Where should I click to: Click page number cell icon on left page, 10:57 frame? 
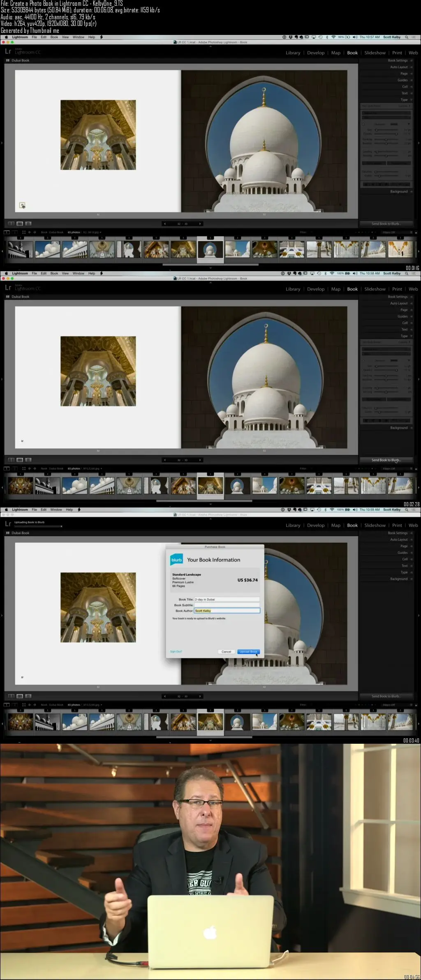click(22, 205)
